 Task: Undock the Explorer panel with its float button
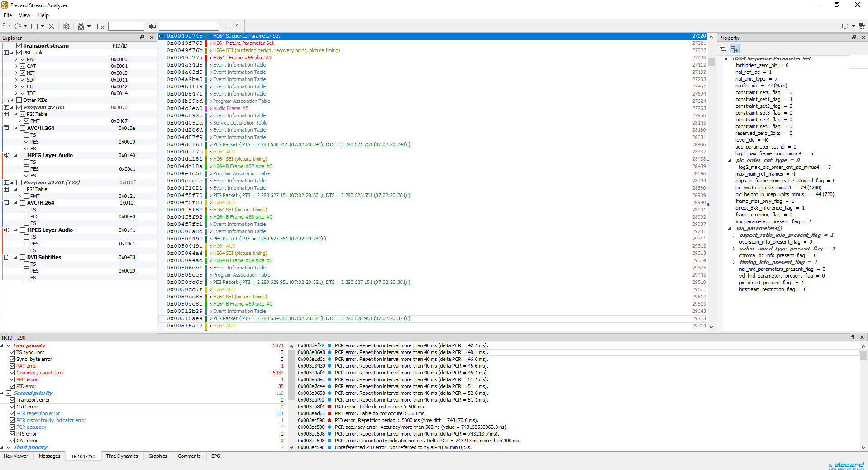click(x=142, y=38)
